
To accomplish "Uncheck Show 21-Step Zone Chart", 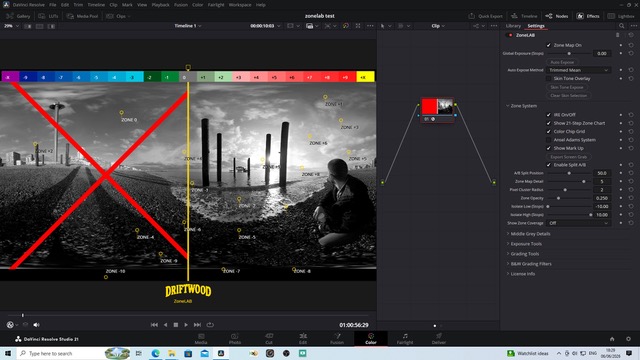I will coord(549,123).
